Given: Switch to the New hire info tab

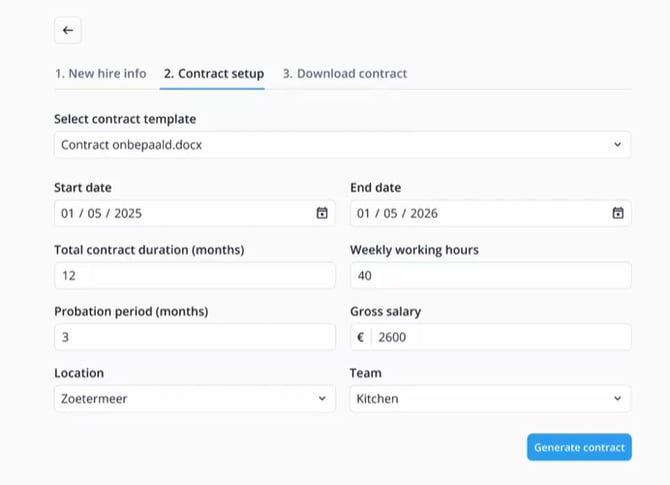Looking at the screenshot, I should pyautogui.click(x=101, y=74).
